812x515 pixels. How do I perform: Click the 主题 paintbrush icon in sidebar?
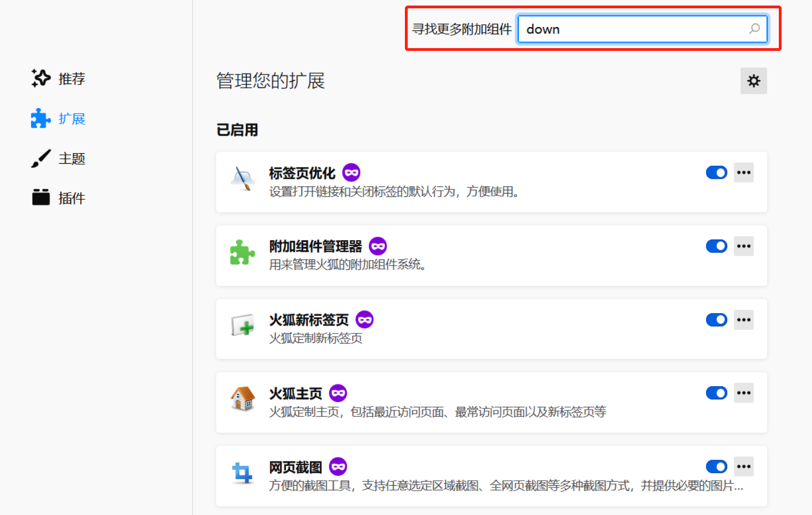(x=40, y=158)
